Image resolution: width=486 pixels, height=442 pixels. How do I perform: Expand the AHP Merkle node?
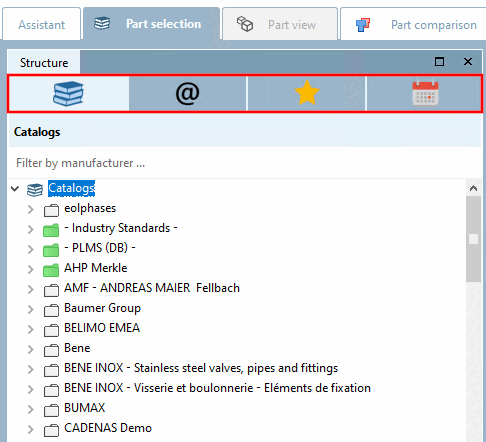(31, 269)
